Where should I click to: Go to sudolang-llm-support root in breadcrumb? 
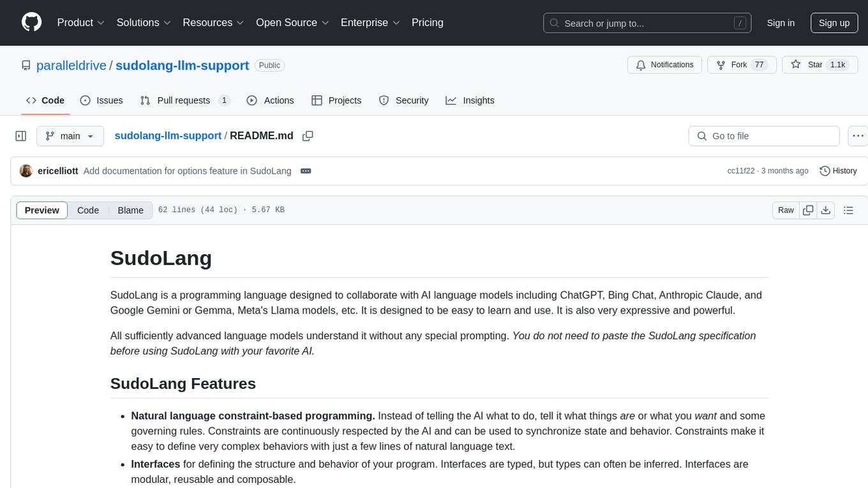[x=168, y=135]
